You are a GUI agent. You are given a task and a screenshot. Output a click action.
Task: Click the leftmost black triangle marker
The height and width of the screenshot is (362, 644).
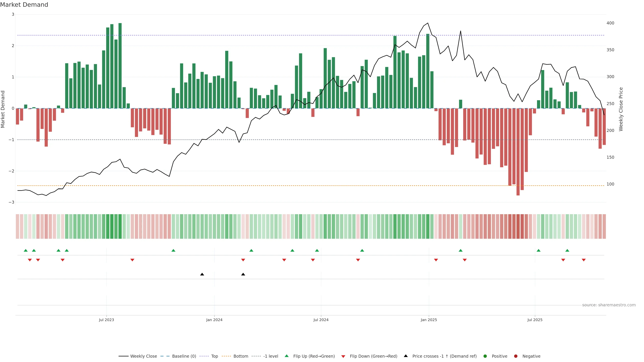[202, 274]
